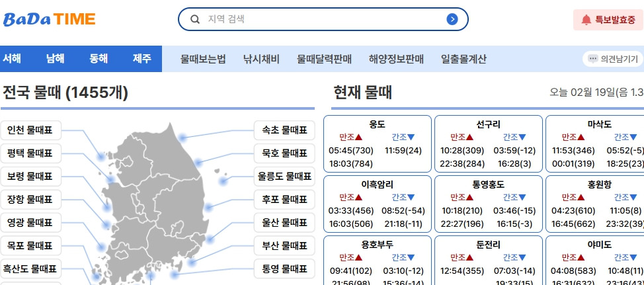Open the 용호부두 tide card
Screen dimensions: 644x285
378,261
